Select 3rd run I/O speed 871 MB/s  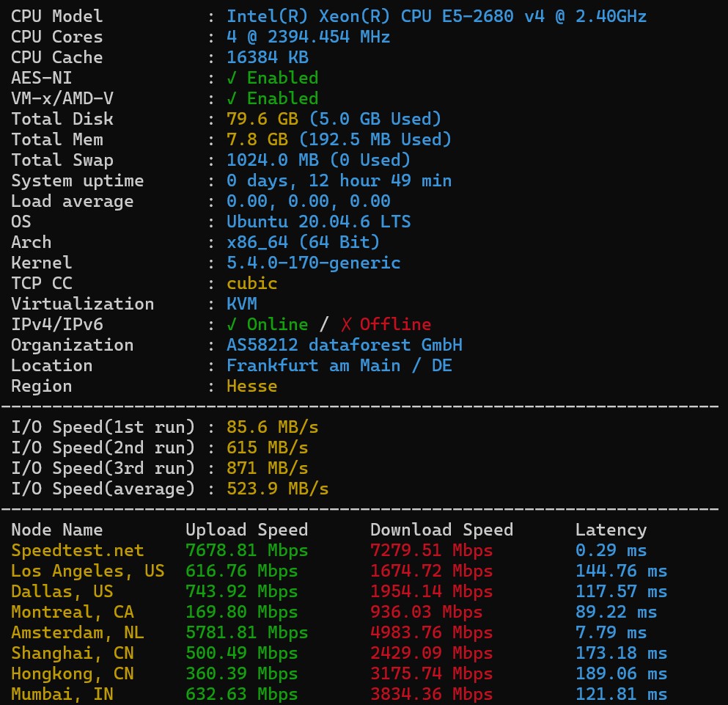tap(268, 468)
